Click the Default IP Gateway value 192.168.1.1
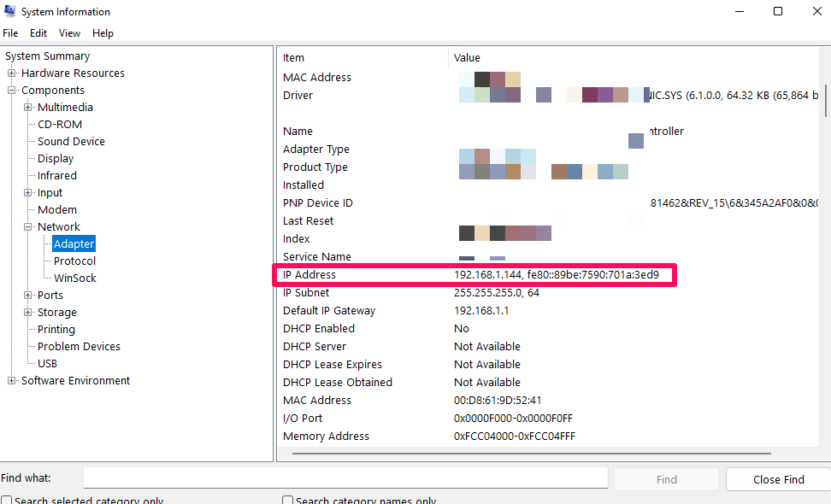 (x=481, y=311)
